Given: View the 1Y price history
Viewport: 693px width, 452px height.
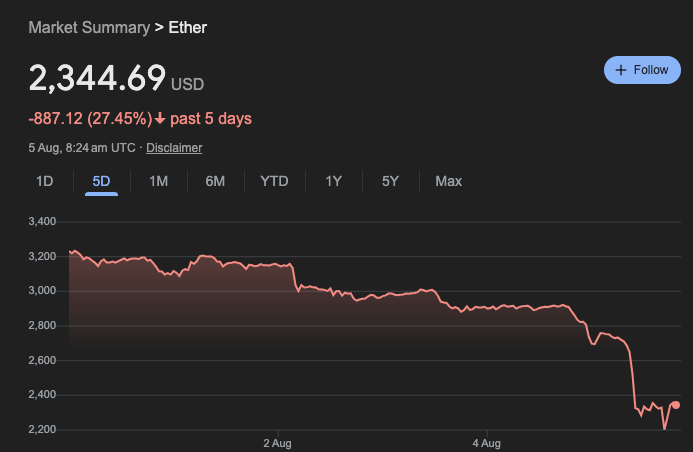Looking at the screenshot, I should click(333, 181).
